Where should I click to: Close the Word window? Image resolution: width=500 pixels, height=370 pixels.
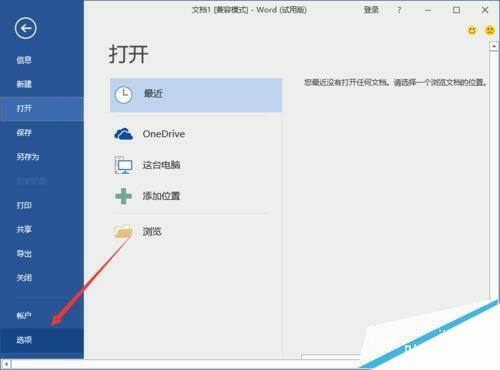point(485,10)
